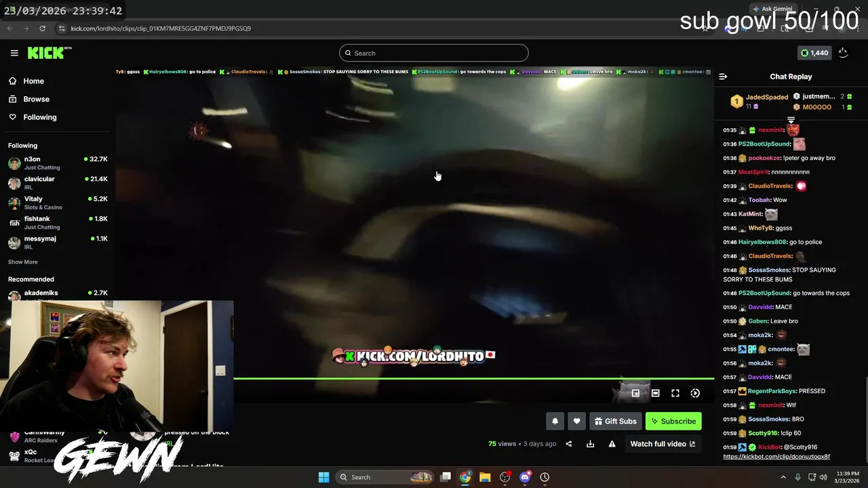This screenshot has width=868, height=488.
Task: Click Scotty916 username in chat replay
Action: pyautogui.click(x=762, y=433)
